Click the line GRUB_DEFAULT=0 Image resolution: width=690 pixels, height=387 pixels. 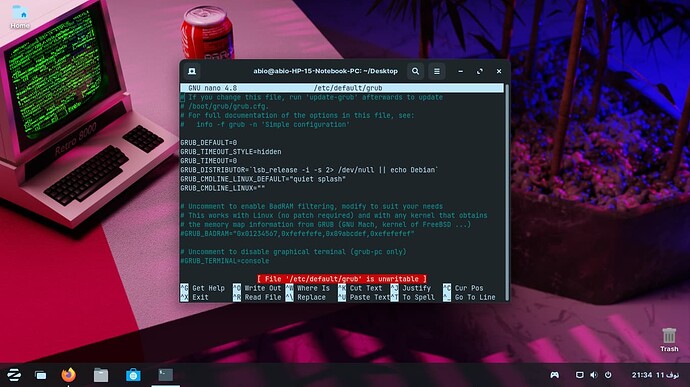(209, 143)
